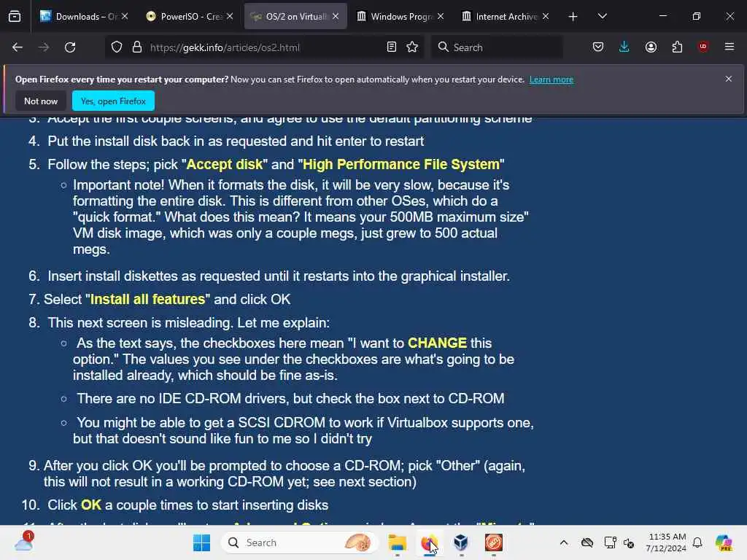Switch to Windows Program tab

pos(394,17)
